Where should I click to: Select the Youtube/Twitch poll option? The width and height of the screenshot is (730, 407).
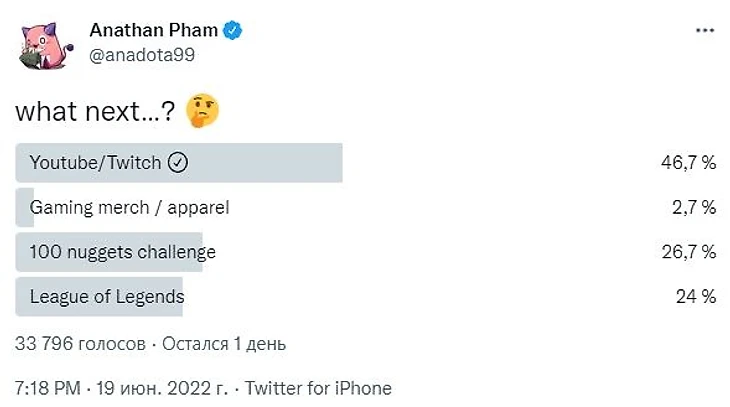(x=96, y=163)
